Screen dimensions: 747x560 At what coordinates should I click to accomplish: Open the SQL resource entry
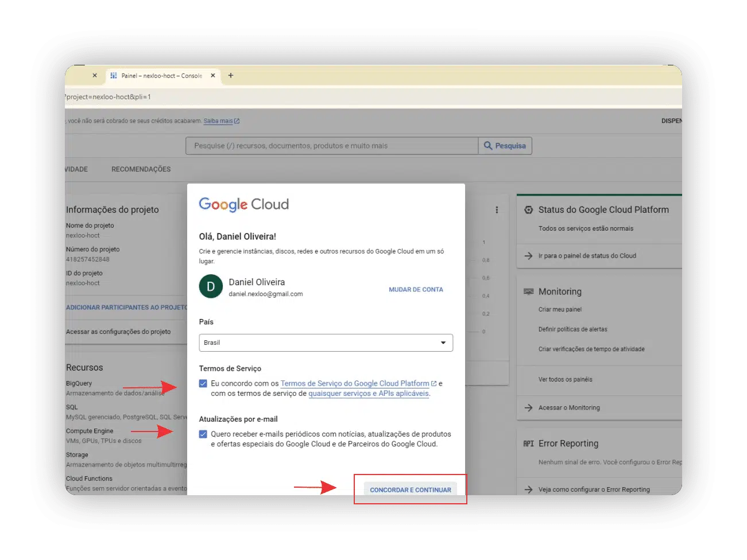[72, 407]
